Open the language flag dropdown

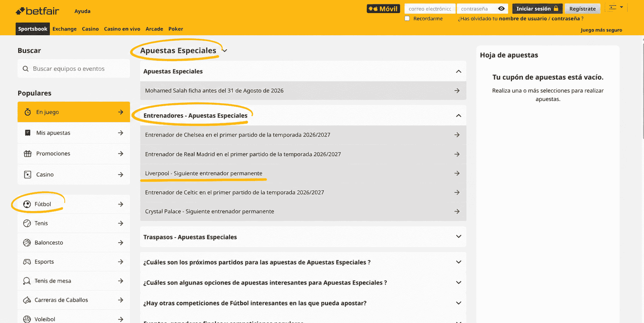tap(616, 7)
